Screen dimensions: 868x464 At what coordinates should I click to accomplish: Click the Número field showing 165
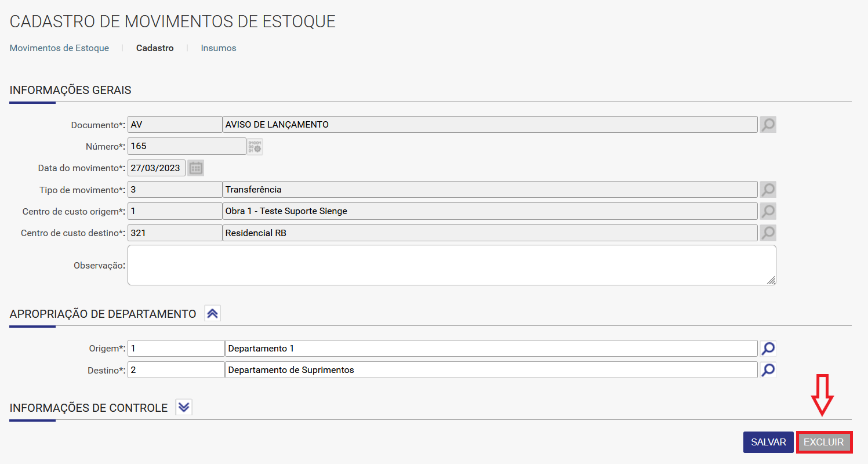[x=187, y=146]
